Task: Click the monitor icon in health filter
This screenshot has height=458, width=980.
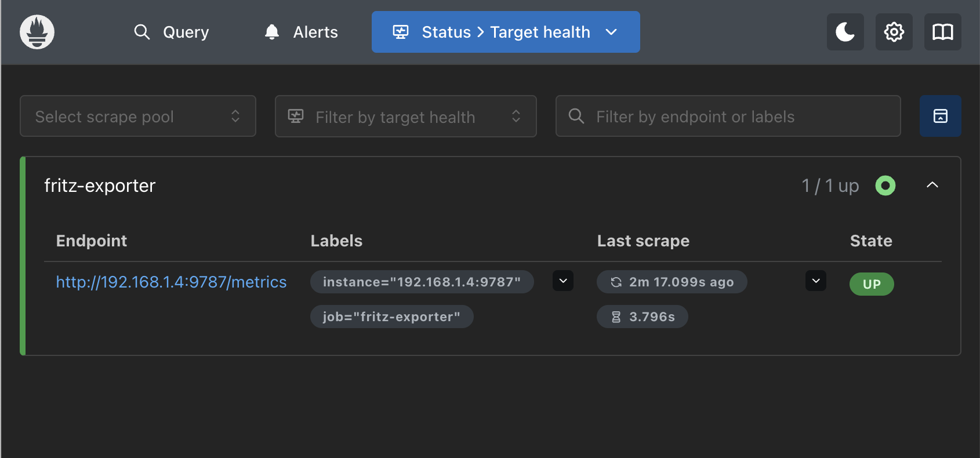Action: click(x=296, y=117)
